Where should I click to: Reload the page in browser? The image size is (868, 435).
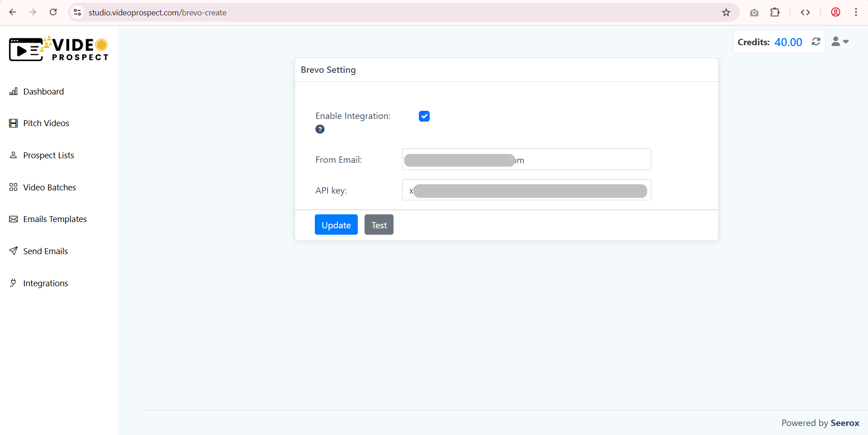tap(53, 12)
